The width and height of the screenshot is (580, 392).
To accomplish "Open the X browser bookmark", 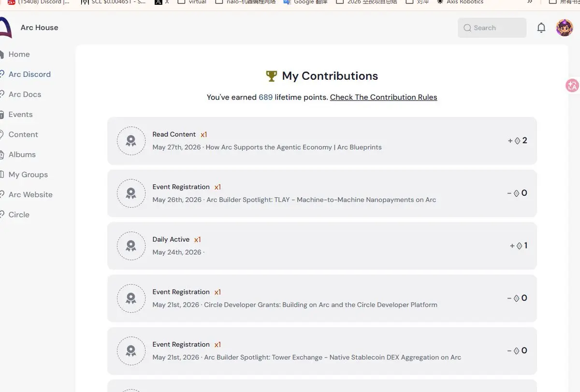I will [x=162, y=2].
